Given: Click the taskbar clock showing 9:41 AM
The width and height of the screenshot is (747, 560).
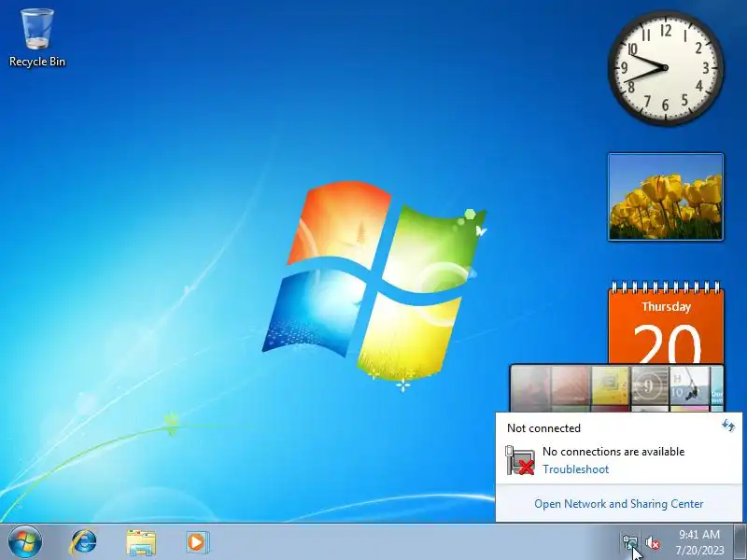Looking at the screenshot, I should pos(699,534).
